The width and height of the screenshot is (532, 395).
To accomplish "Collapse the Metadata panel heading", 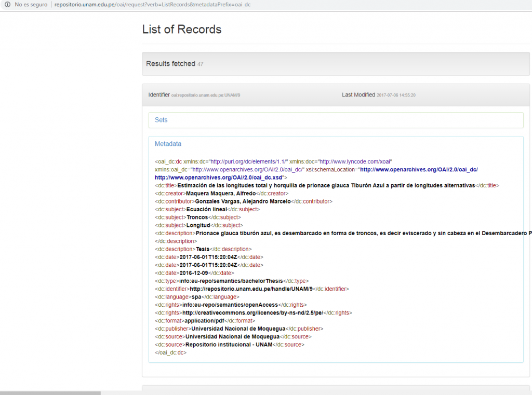I will pyautogui.click(x=168, y=144).
